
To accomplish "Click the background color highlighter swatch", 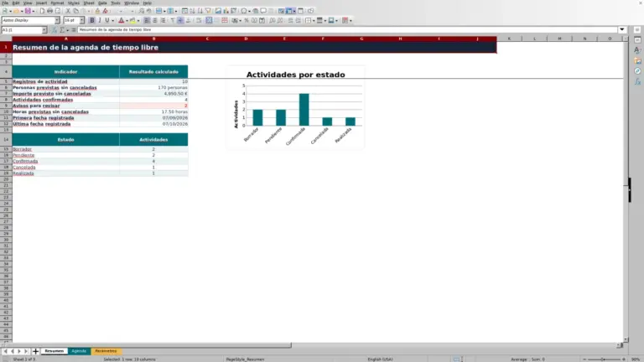I will [132, 20].
